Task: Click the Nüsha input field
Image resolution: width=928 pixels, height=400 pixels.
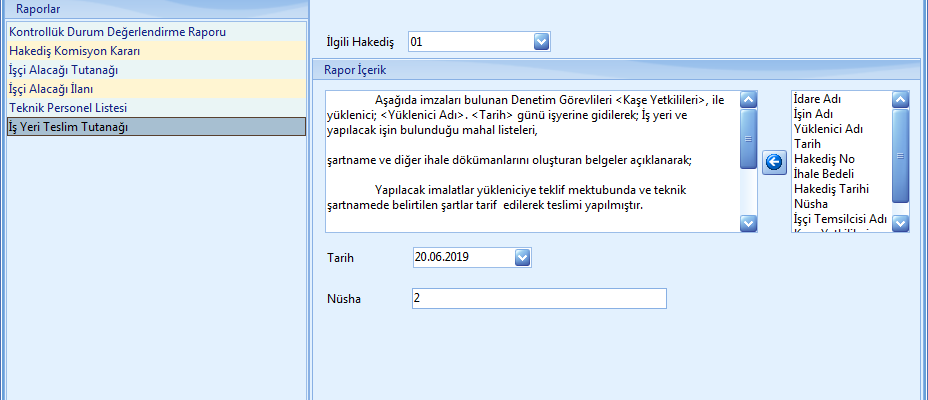Action: tap(538, 299)
